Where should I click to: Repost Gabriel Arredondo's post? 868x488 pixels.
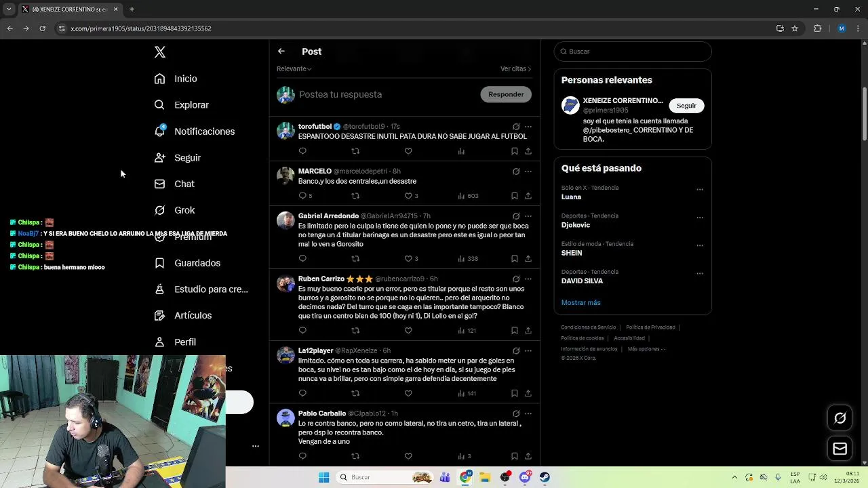(x=355, y=259)
